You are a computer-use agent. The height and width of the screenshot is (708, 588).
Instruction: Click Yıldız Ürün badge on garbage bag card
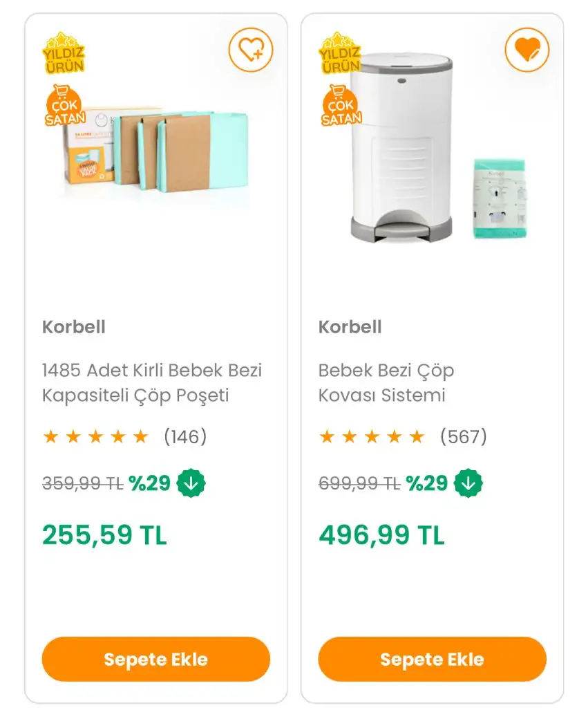tap(64, 53)
